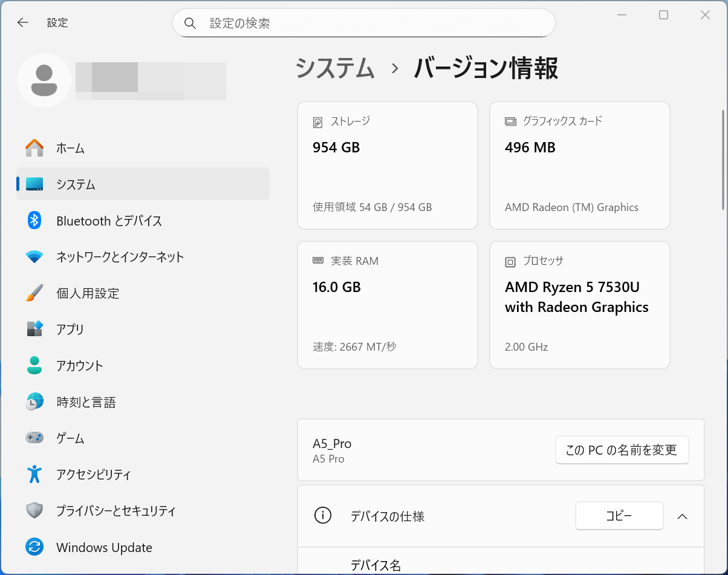Open the Accounts person icon
Screen dimensions: 728x575
tap(34, 366)
